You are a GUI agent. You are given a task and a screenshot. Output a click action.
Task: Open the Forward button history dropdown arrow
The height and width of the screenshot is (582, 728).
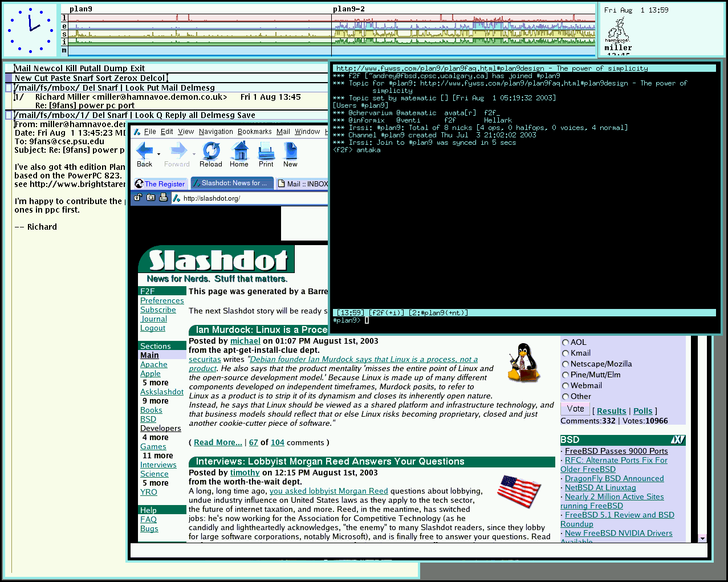[x=194, y=154]
